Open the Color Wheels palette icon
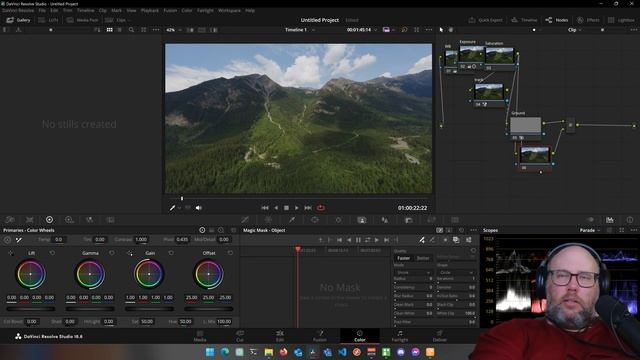Screen dimensions: 640x360 [x=49, y=220]
